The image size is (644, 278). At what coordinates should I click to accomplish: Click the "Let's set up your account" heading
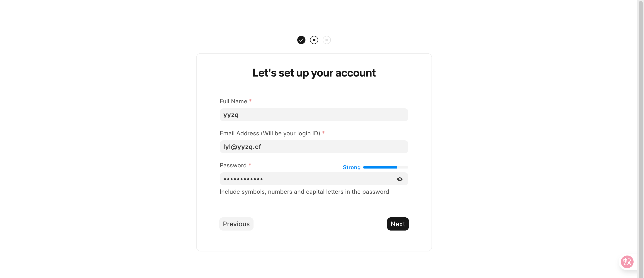314,73
